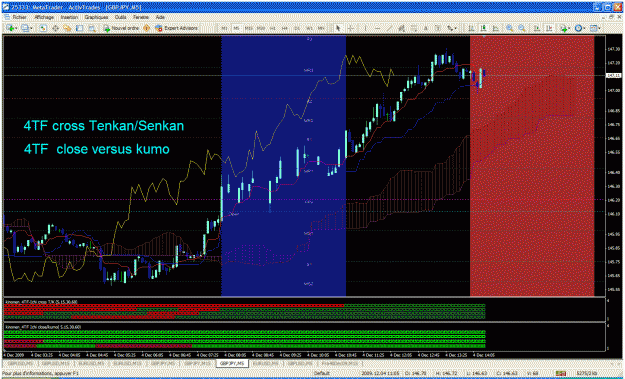Draw a vertical line tool
625x379 pixels.
(366, 28)
